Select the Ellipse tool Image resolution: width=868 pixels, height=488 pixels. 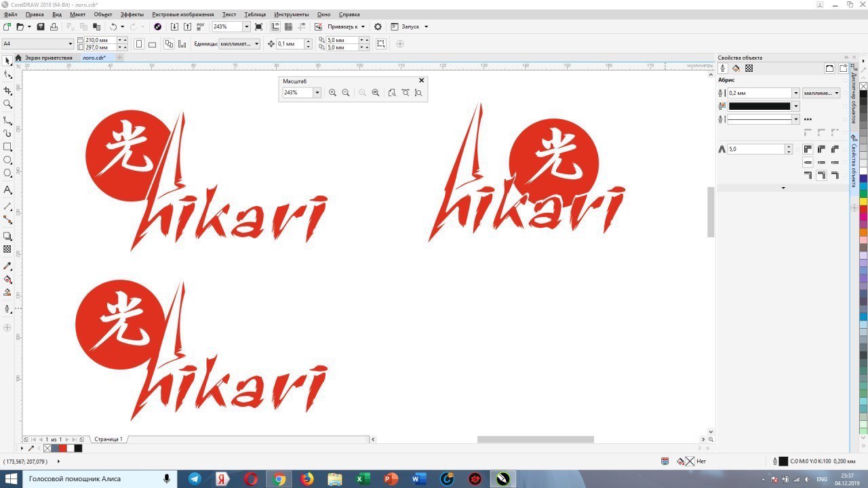pyautogui.click(x=7, y=160)
